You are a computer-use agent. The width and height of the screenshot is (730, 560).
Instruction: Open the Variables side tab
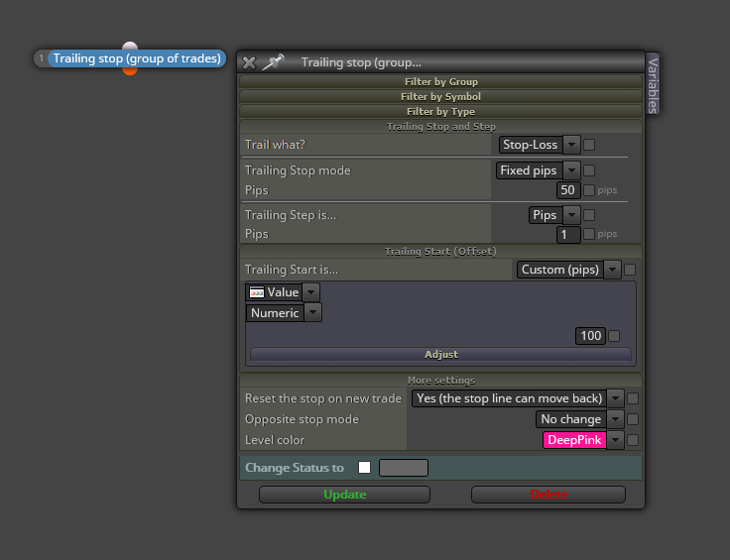[x=653, y=84]
